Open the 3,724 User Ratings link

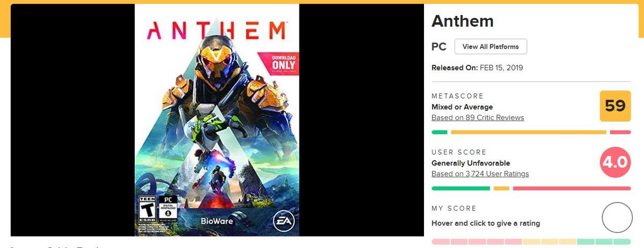[x=480, y=174]
